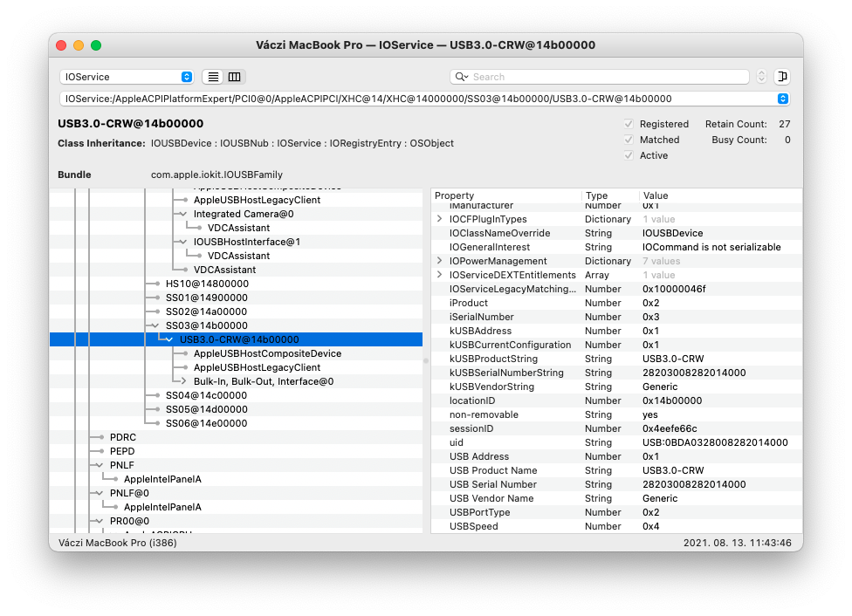Select the SS04@14c00000 tree row

(x=236, y=395)
